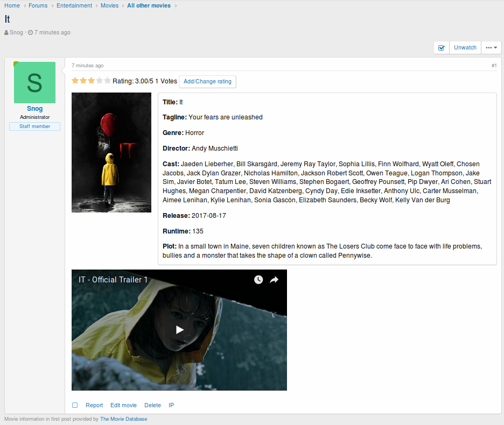
Task: Click the Report link
Action: click(x=94, y=405)
